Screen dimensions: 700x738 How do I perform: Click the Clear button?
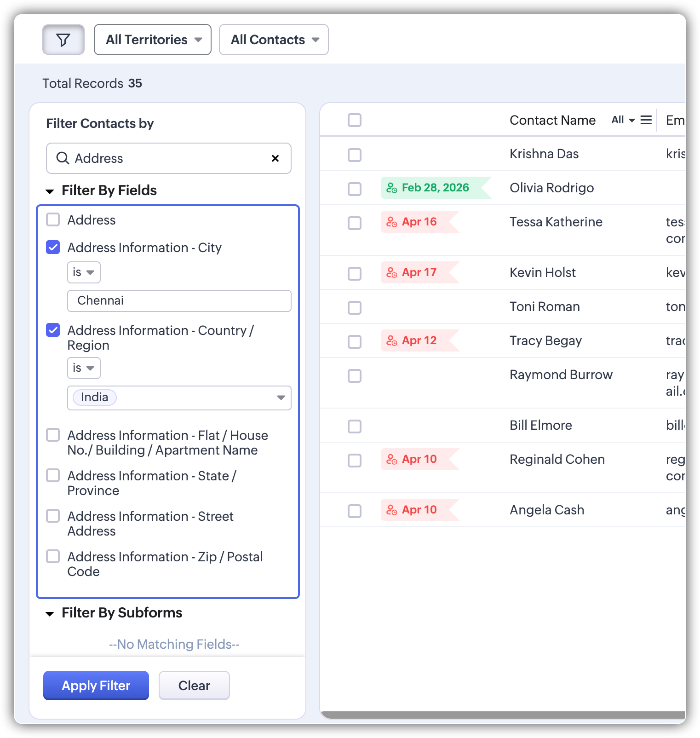point(194,686)
